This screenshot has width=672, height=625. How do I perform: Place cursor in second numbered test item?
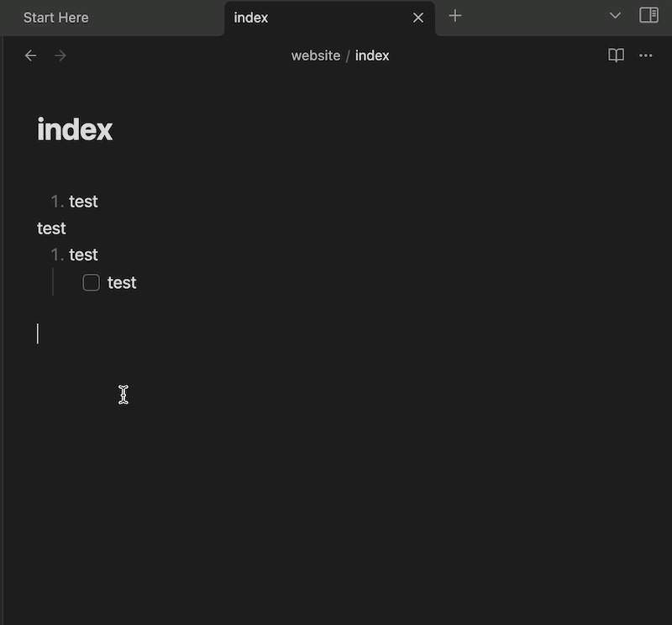coord(83,255)
